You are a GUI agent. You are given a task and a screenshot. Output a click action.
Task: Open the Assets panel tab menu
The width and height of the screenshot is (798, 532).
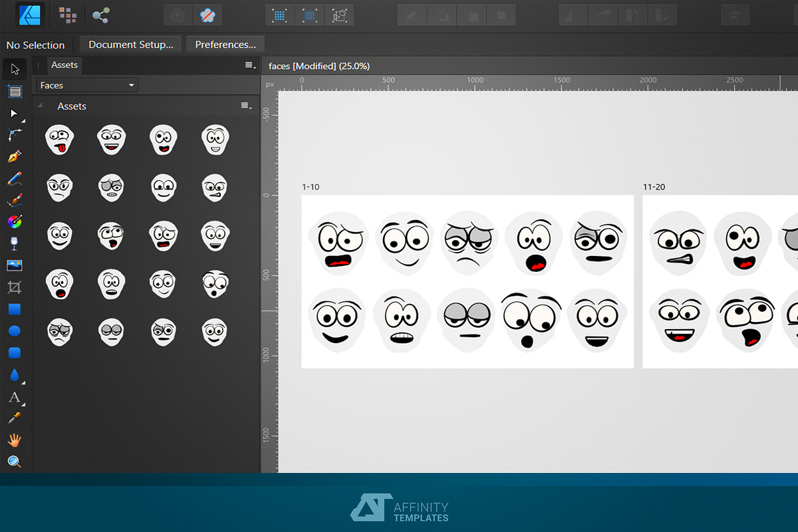click(249, 65)
